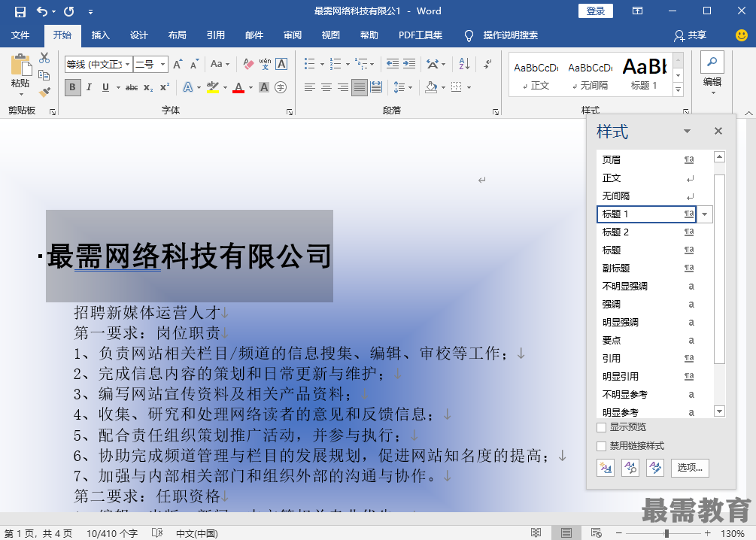
Task: Open the Styles pane options arrow
Action: (687, 131)
